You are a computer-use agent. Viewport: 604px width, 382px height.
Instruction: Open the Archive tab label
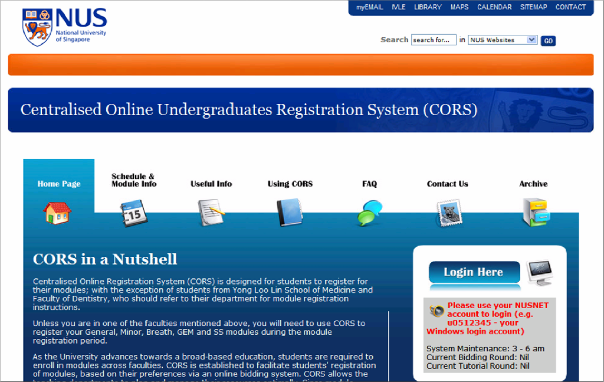[533, 184]
